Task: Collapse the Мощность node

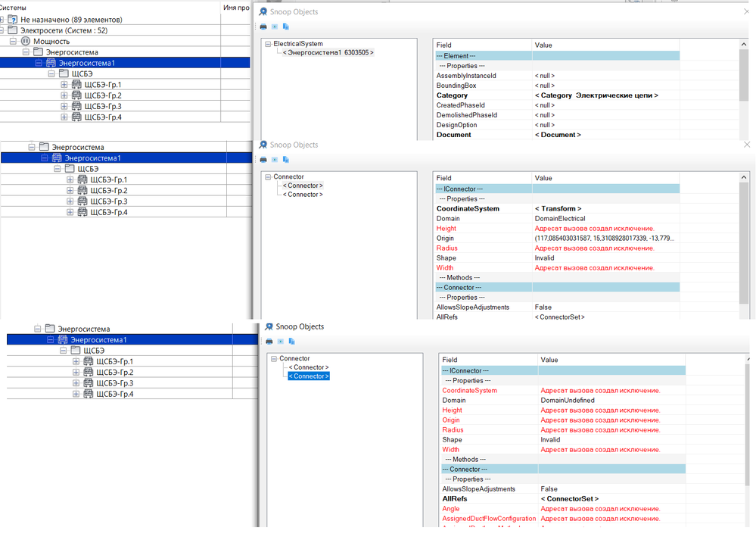Action: click(x=13, y=42)
